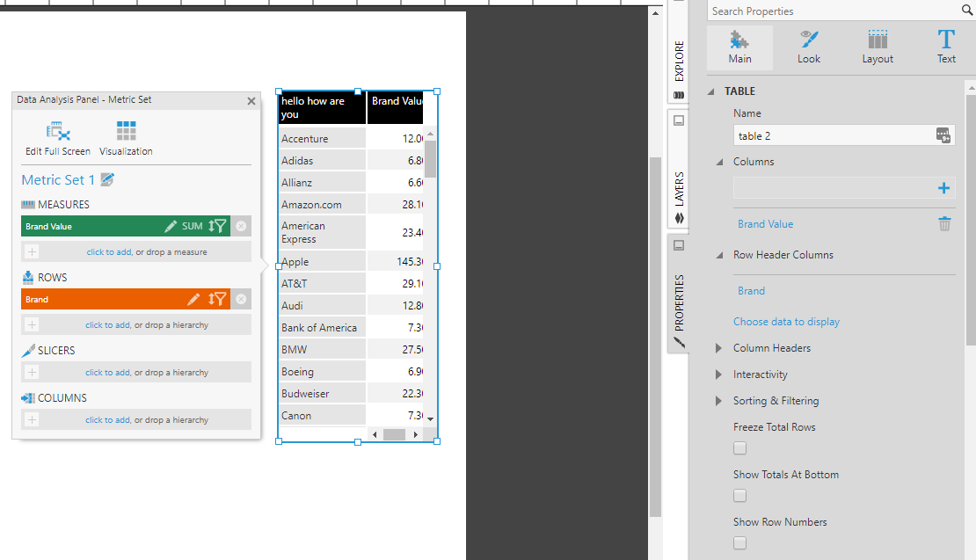The height and width of the screenshot is (560, 976).
Task: Click the Metric Set 1 title link
Action: (x=58, y=180)
